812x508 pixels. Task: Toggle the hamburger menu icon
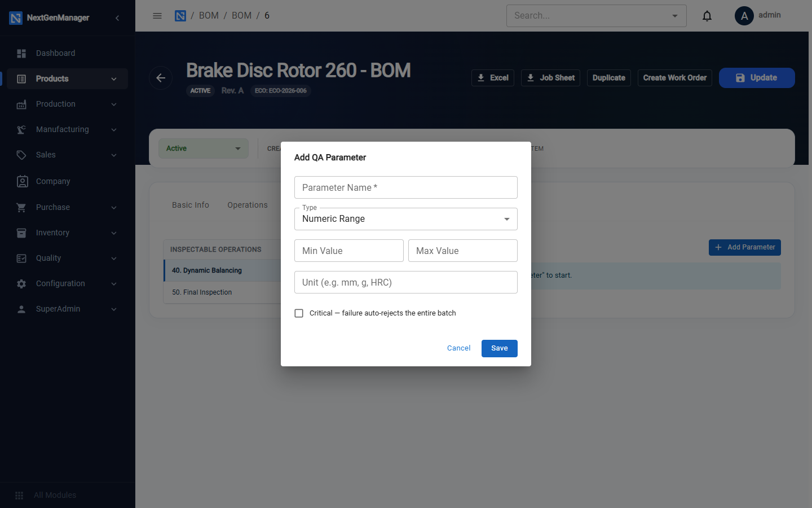pyautogui.click(x=157, y=16)
